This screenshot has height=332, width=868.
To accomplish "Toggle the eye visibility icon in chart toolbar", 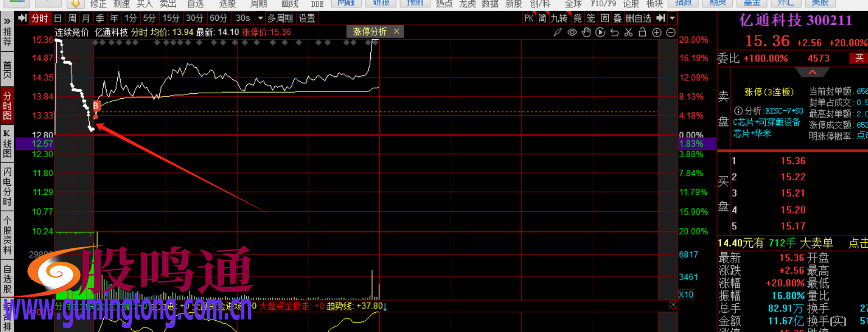I will click(572, 32).
